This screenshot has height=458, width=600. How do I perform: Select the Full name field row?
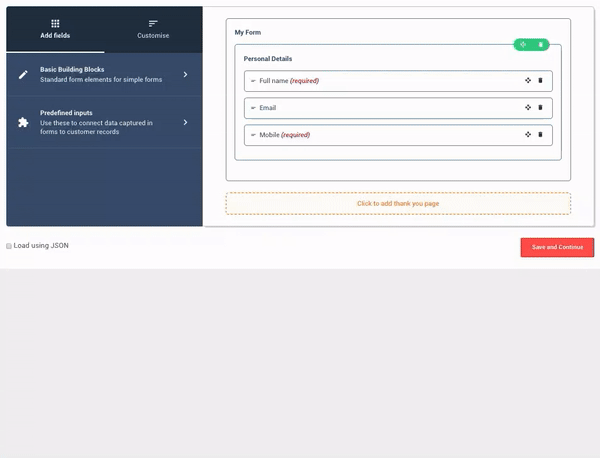click(398, 81)
